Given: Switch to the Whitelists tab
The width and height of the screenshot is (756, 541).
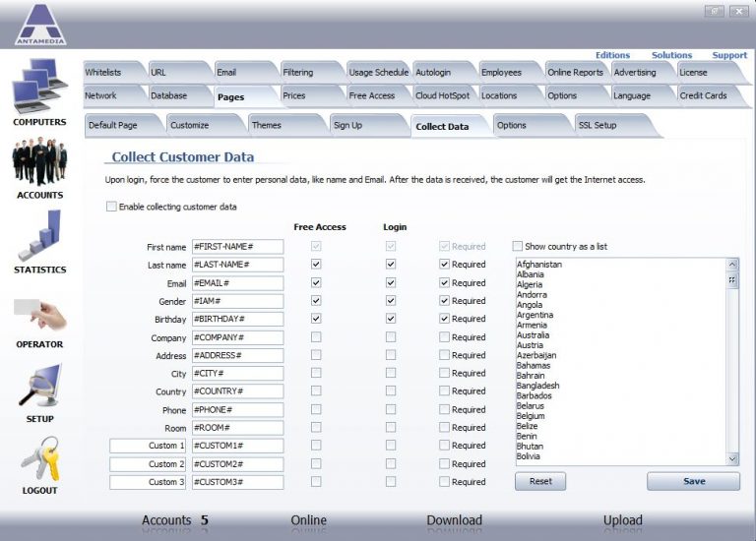Looking at the screenshot, I should [x=111, y=72].
